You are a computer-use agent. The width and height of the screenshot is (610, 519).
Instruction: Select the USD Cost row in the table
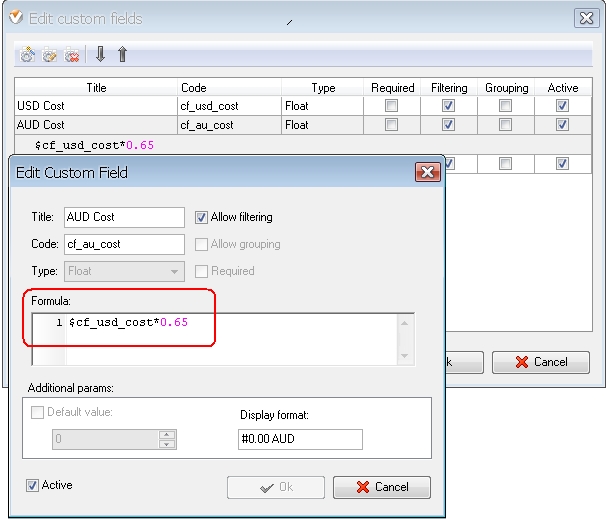96,106
